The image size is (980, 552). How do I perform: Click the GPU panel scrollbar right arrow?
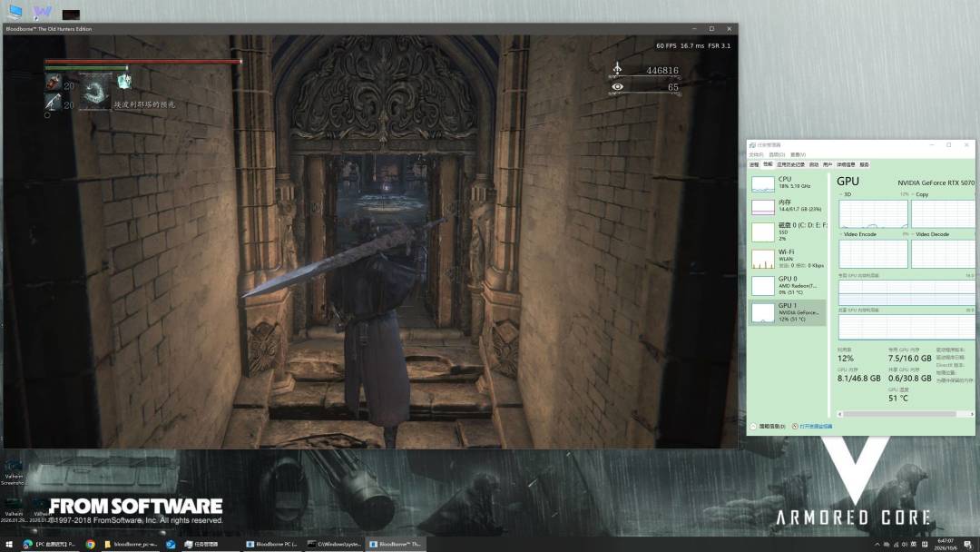point(972,414)
